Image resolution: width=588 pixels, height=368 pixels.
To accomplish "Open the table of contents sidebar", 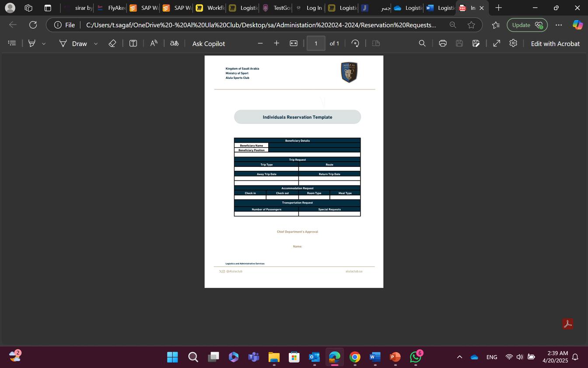I will 12,43.
